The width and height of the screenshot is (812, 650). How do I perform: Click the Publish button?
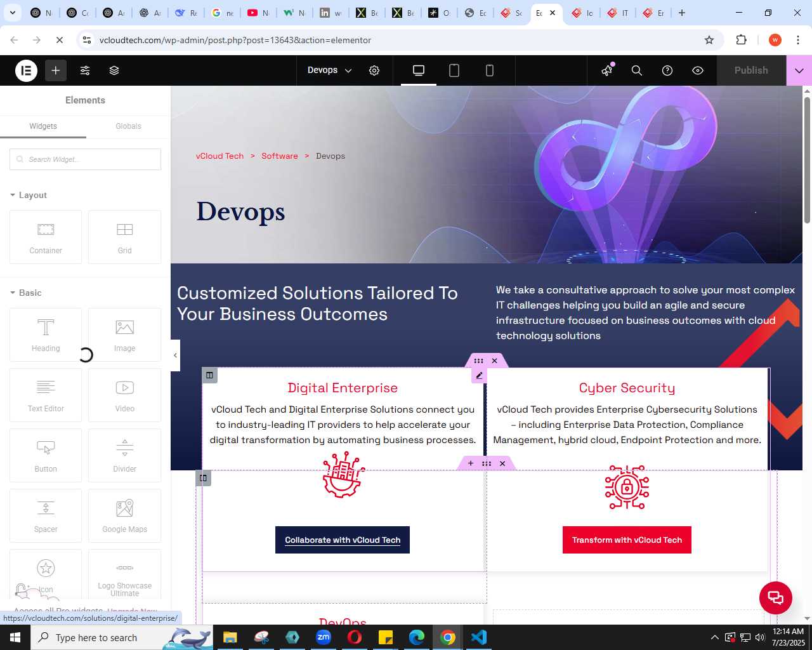click(x=751, y=70)
